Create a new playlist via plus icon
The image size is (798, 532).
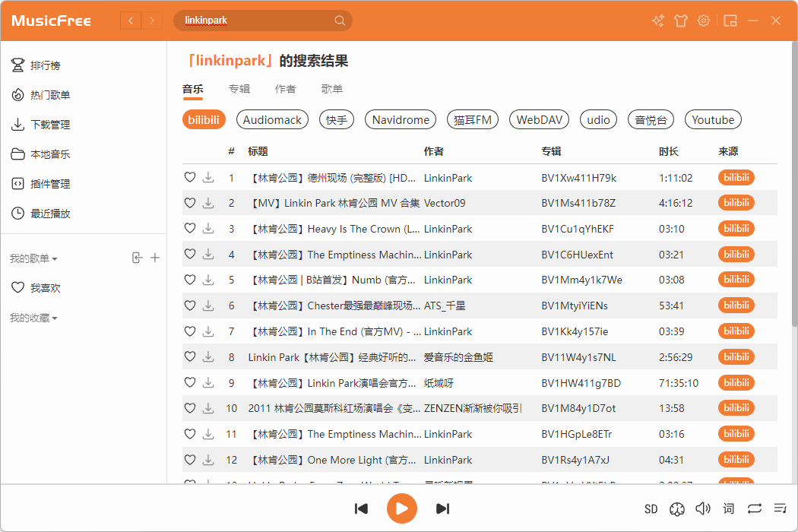pyautogui.click(x=155, y=258)
